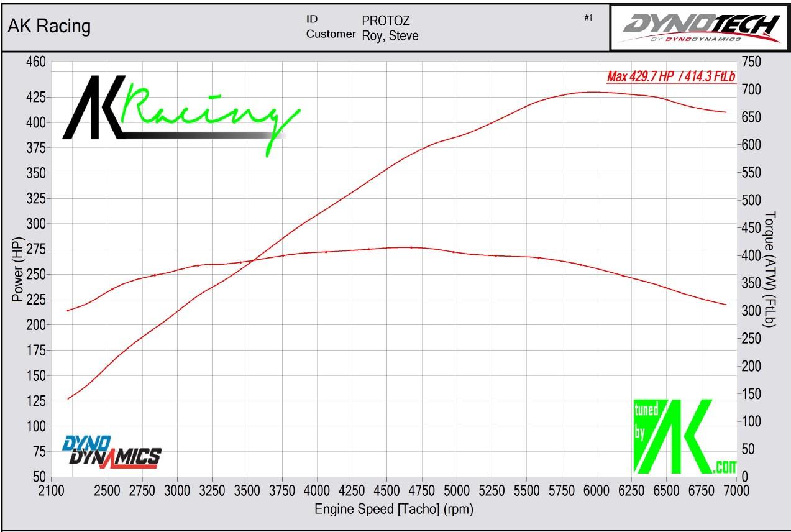Click the 750 tick on the Torque axis
Screen dimensions: 791x532
tap(751, 62)
